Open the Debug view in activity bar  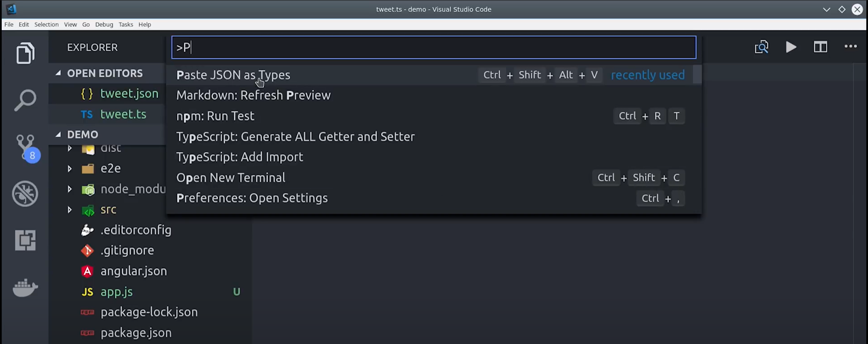pos(25,193)
